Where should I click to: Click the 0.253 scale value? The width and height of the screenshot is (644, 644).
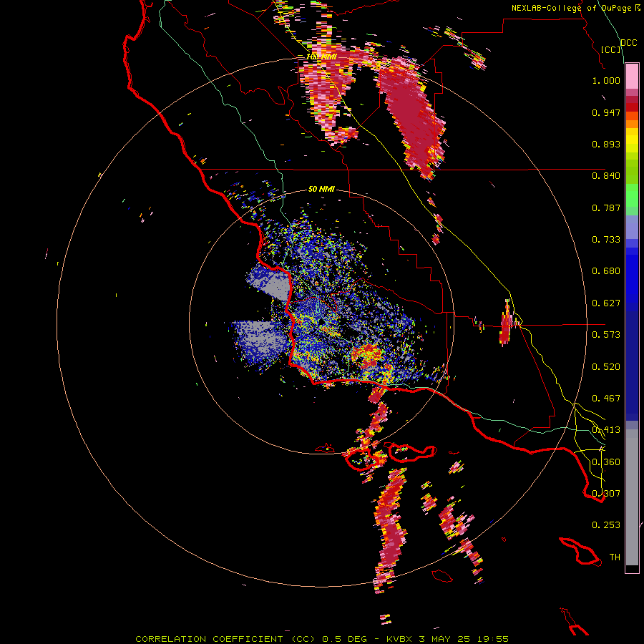(606, 525)
